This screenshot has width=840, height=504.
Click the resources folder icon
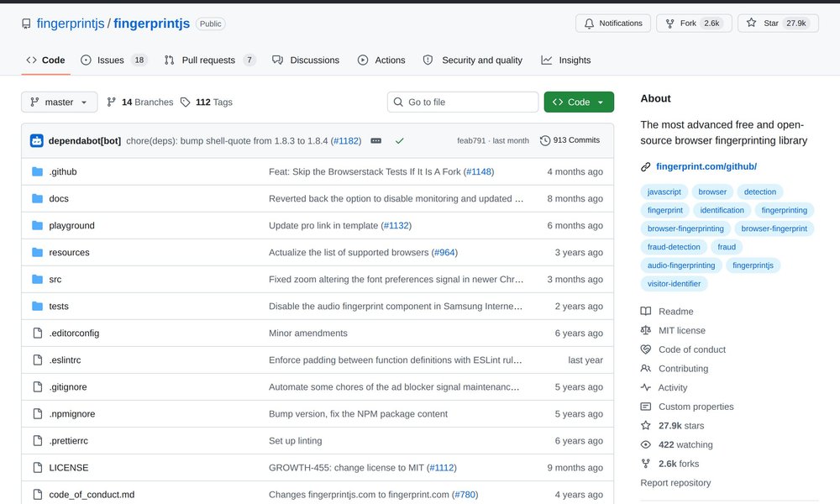click(38, 252)
